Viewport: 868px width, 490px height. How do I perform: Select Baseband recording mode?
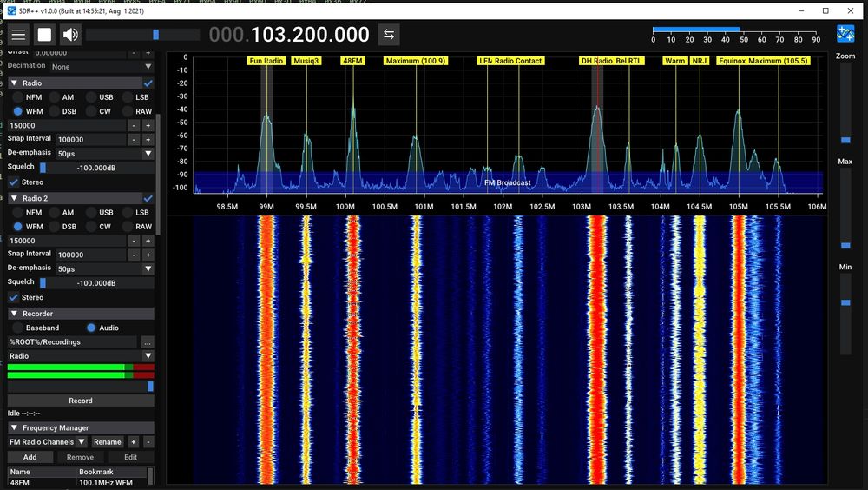tap(18, 328)
